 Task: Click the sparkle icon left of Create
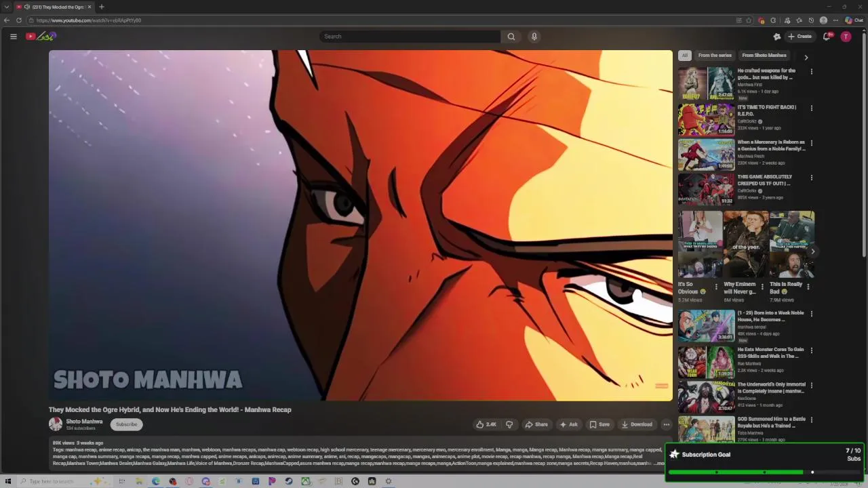point(777,37)
